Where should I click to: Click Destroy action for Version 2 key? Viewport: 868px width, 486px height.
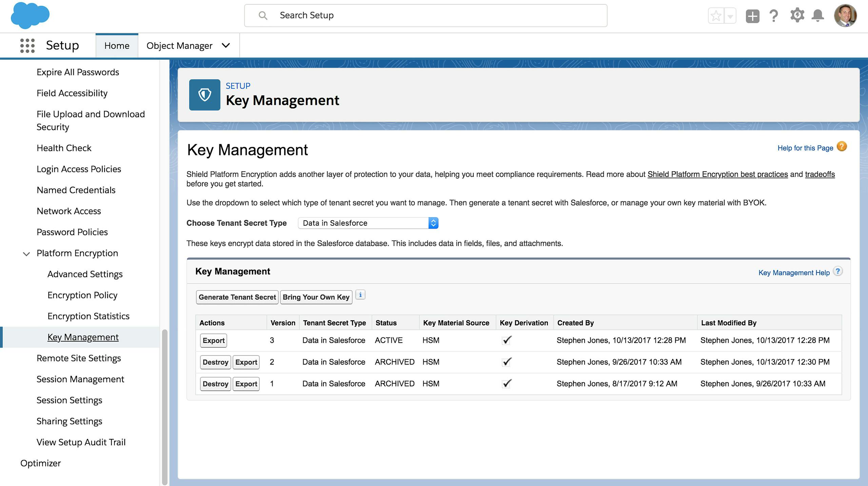pos(214,362)
